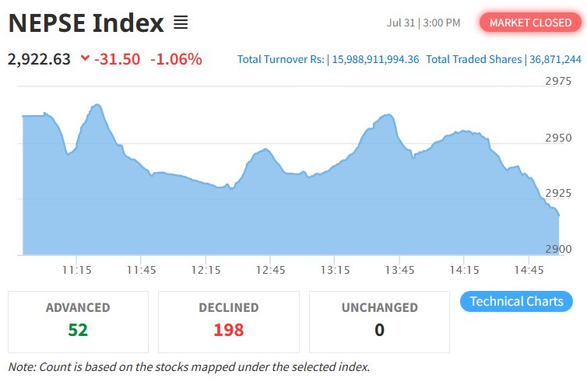Click the Total Traded Shares figure
The image size is (587, 392).
555,59
